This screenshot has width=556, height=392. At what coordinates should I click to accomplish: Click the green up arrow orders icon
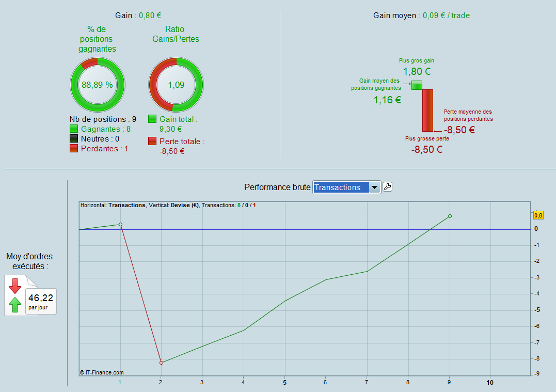(15, 304)
